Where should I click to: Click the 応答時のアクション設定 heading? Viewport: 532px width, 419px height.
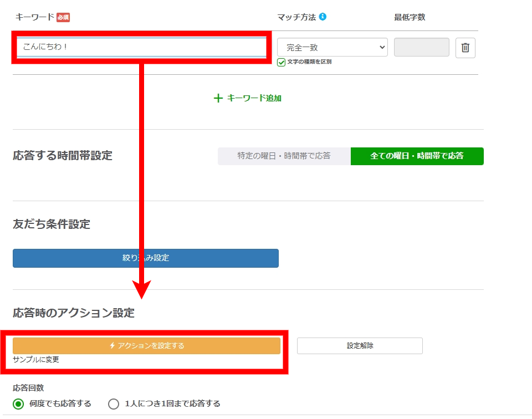74,313
